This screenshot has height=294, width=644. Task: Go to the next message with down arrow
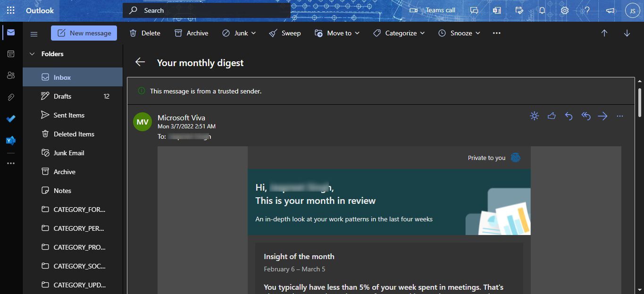coord(627,33)
